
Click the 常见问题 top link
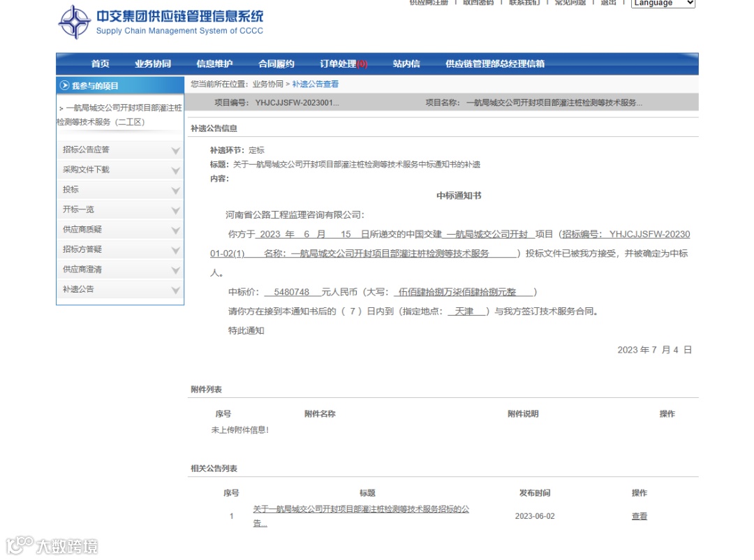(570, 2)
